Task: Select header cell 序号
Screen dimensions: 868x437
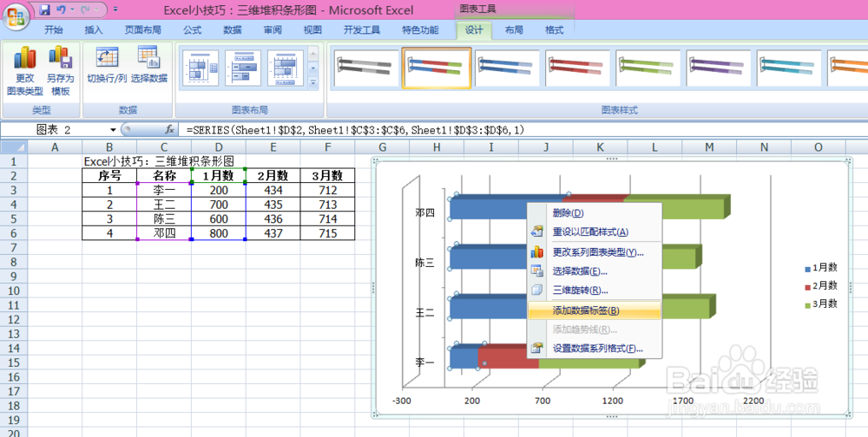Action: (109, 176)
